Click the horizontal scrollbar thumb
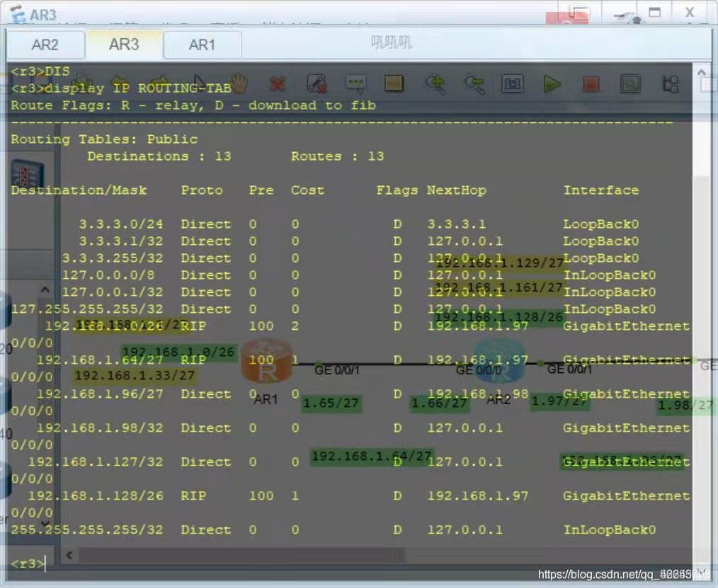This screenshot has width=718, height=588. (241, 555)
